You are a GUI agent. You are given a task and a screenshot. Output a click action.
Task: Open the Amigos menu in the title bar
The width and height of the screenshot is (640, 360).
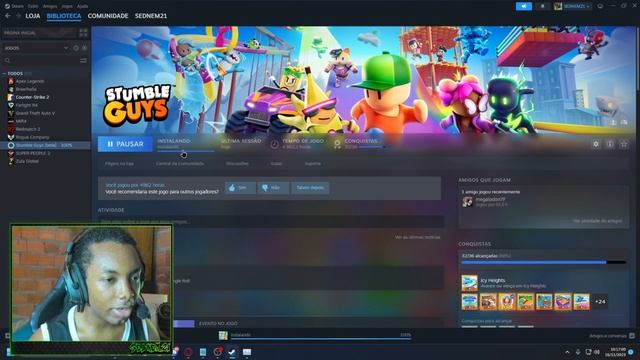click(x=50, y=6)
